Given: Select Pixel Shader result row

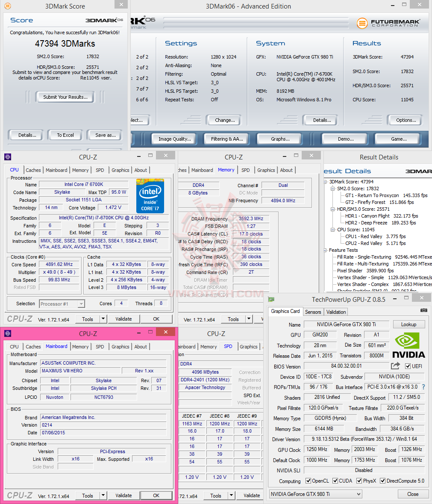Looking at the screenshot, I should coord(365,271).
